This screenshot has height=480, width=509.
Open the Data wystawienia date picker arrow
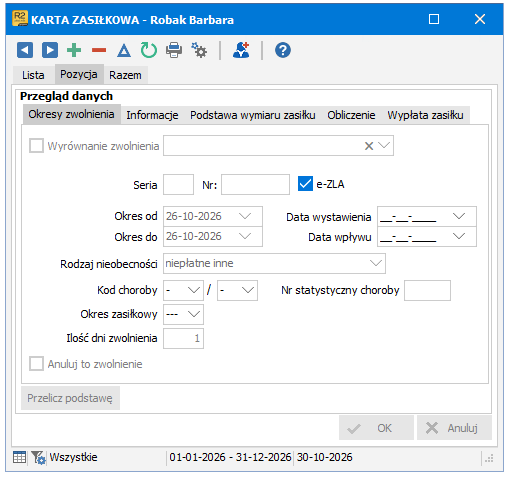point(459,216)
